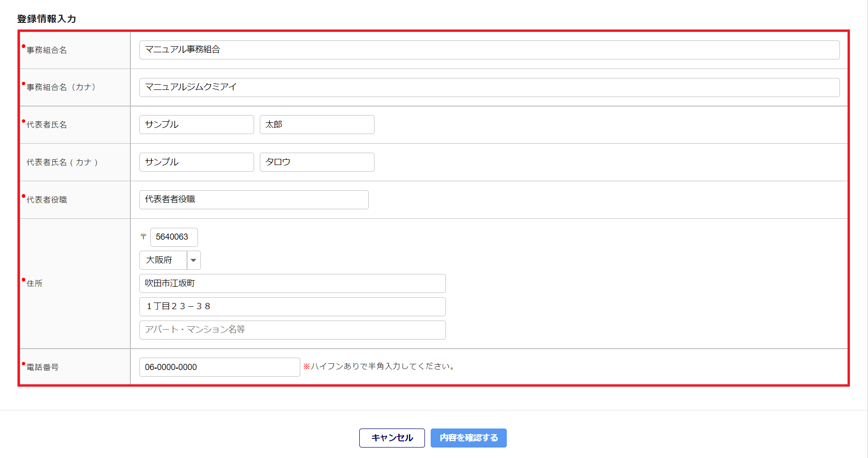Click the 電話番号 field 06-0000-0000
868x458 pixels.
pos(219,367)
